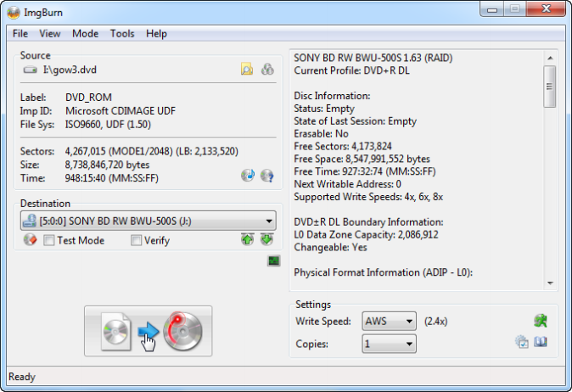The width and height of the screenshot is (572, 392).
Task: Open the Copies dropdown
Action: click(x=410, y=344)
